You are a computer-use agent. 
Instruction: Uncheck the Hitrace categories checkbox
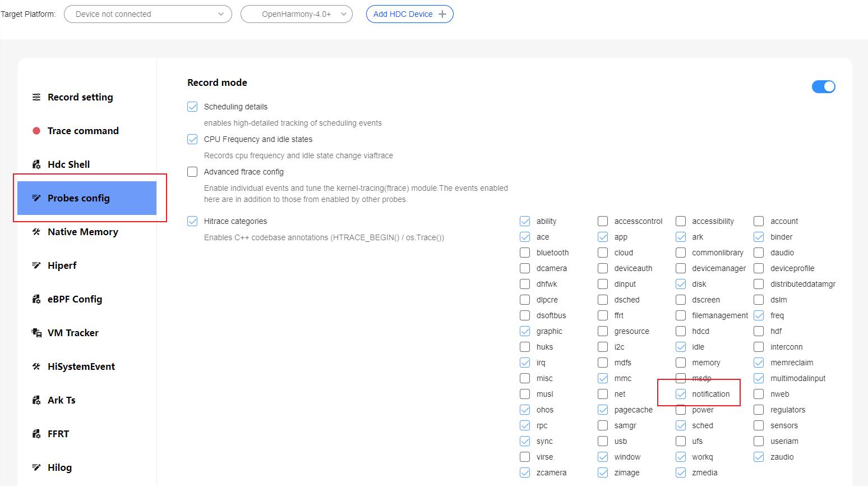click(192, 221)
